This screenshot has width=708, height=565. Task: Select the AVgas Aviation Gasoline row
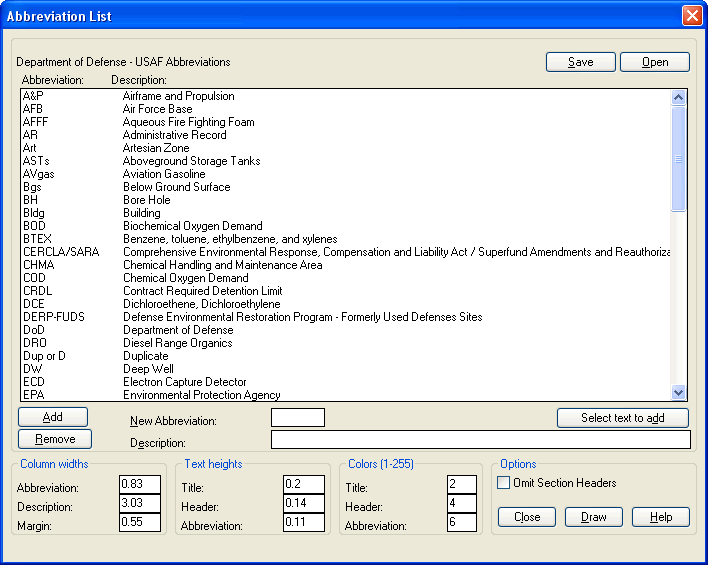(x=346, y=174)
